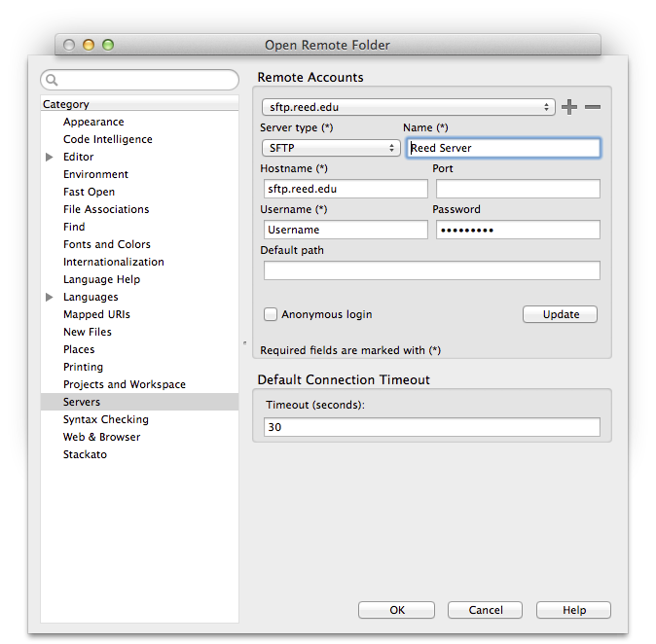Click the Timeout seconds field
The width and height of the screenshot is (656, 644).
click(x=431, y=427)
